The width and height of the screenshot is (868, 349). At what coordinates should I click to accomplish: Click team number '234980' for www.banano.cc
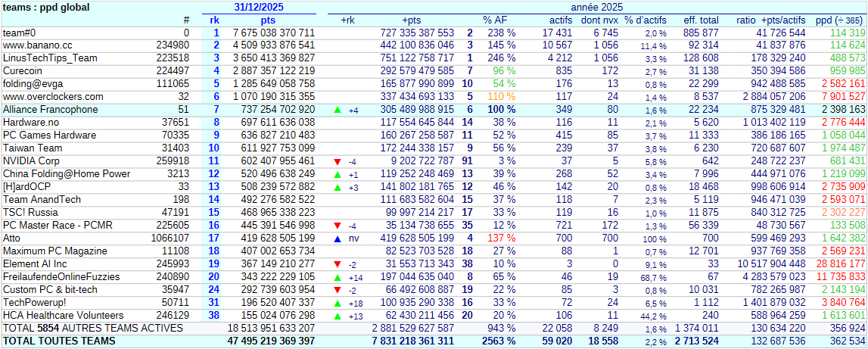coord(173,45)
